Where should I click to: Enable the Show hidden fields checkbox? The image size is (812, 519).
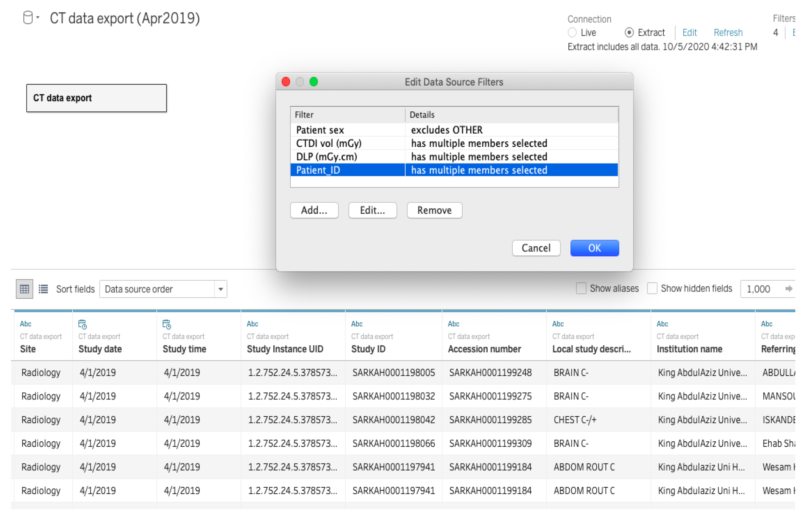coord(652,288)
